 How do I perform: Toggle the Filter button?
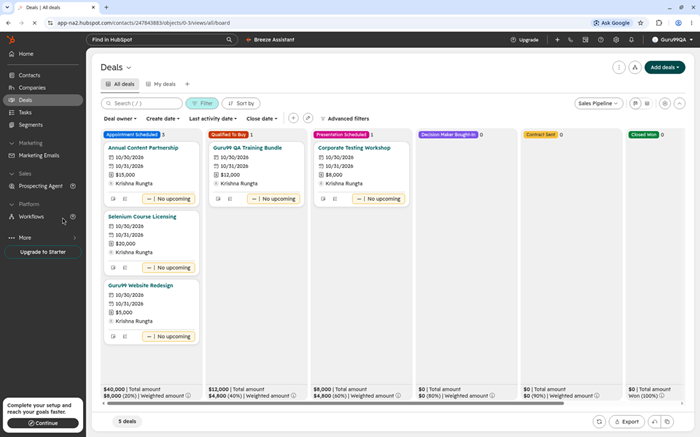tap(202, 103)
